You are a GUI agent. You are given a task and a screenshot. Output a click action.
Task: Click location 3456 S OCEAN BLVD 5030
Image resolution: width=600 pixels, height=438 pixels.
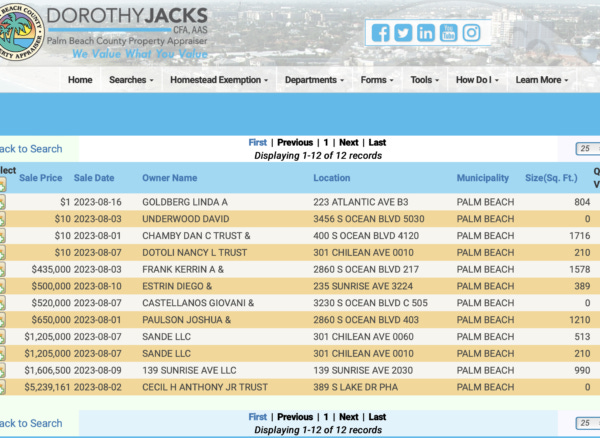pyautogui.click(x=369, y=219)
